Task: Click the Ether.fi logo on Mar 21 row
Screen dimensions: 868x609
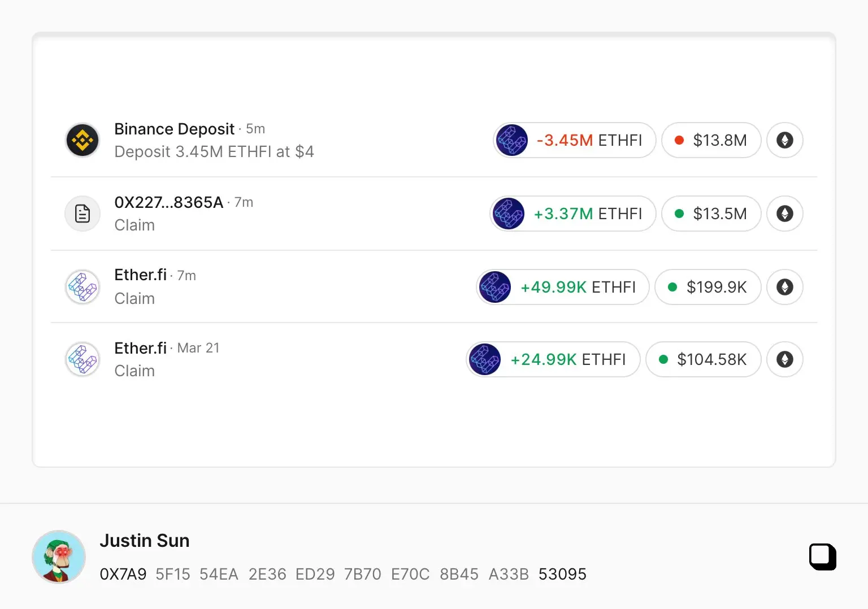Action: [x=83, y=359]
